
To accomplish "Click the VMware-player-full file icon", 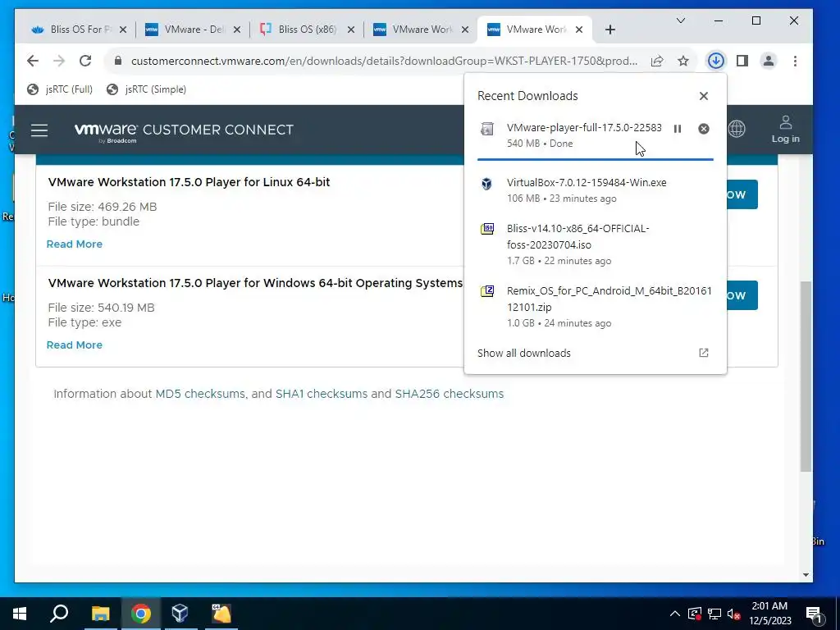I will [x=487, y=129].
